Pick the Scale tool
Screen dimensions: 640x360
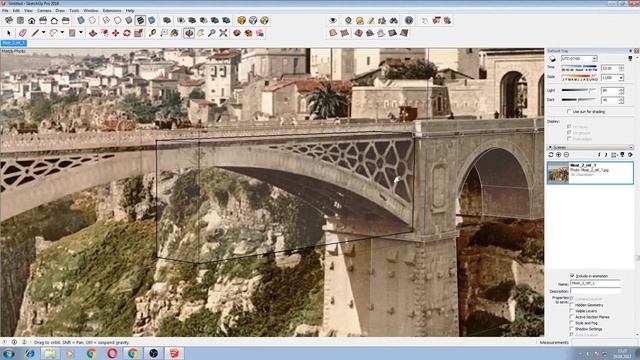(138, 33)
